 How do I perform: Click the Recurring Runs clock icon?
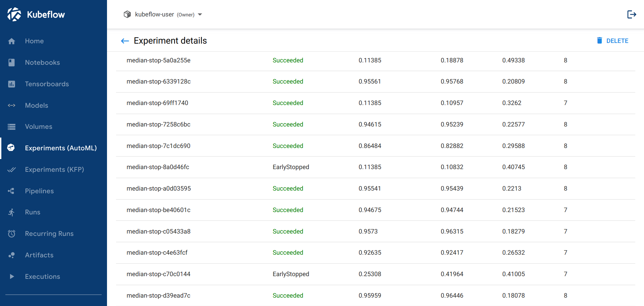pos(12,234)
